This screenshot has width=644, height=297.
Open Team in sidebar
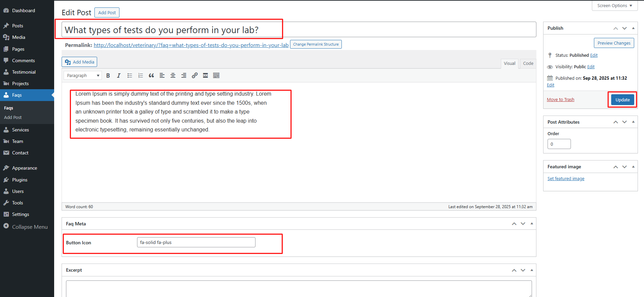[x=27, y=141]
